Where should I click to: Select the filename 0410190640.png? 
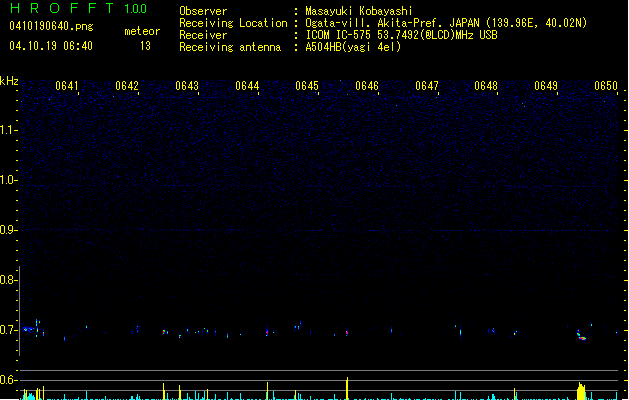tap(51, 27)
